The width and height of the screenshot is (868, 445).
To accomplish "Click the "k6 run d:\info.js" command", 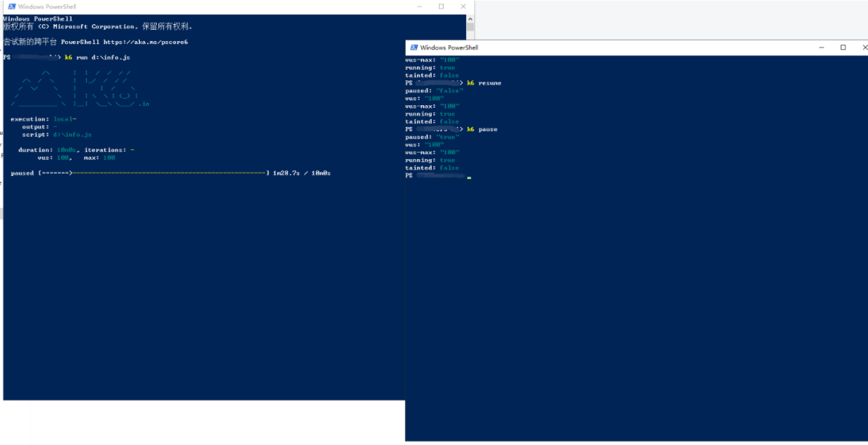I will click(98, 58).
